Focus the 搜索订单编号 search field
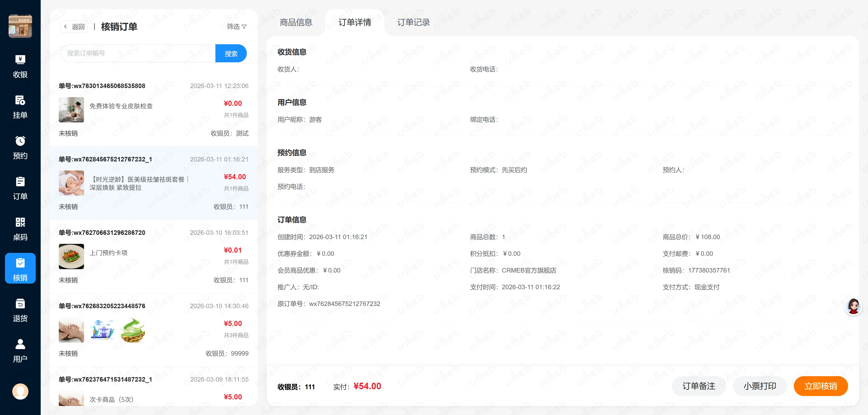The width and height of the screenshot is (868, 415). pos(138,53)
